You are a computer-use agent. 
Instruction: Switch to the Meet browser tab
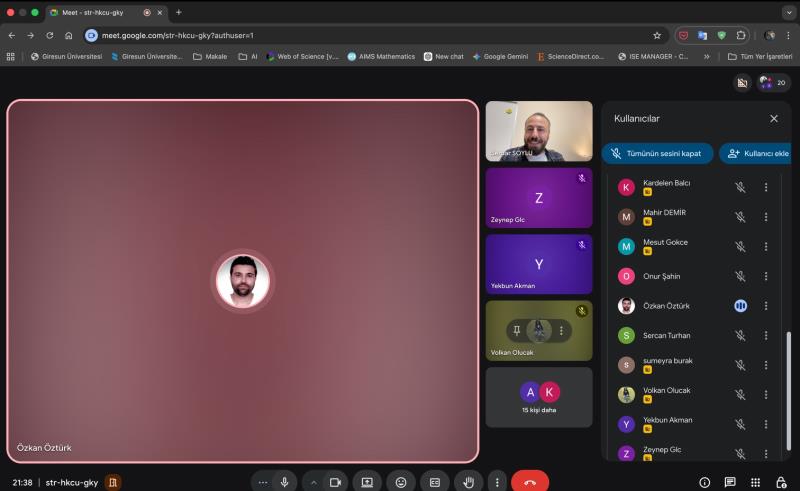click(x=95, y=12)
